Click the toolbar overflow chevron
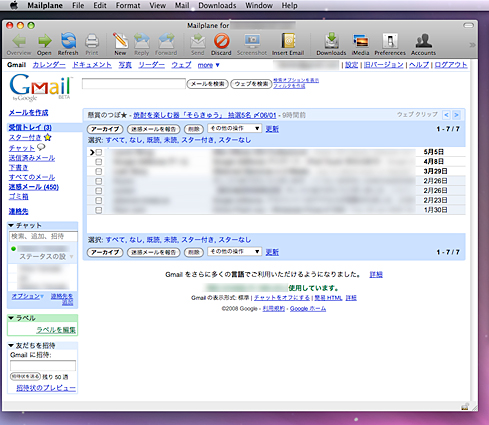Image resolution: width=489 pixels, height=425 pixels. pyautogui.click(x=472, y=45)
